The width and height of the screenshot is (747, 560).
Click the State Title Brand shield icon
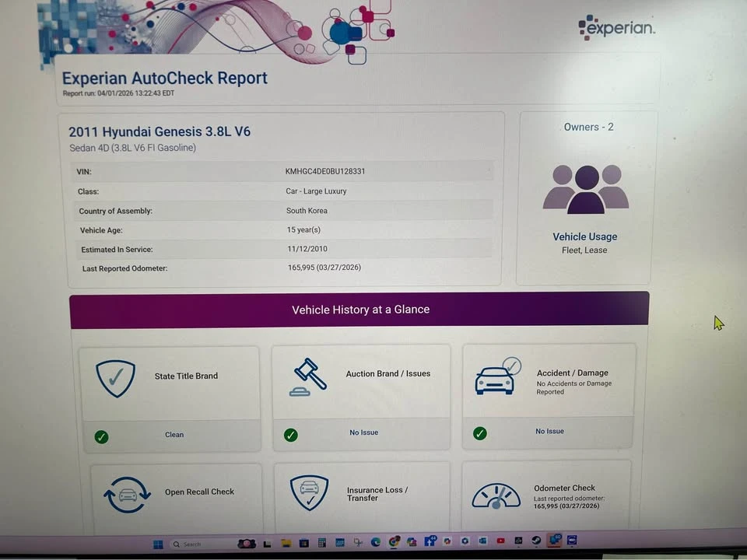(x=115, y=379)
